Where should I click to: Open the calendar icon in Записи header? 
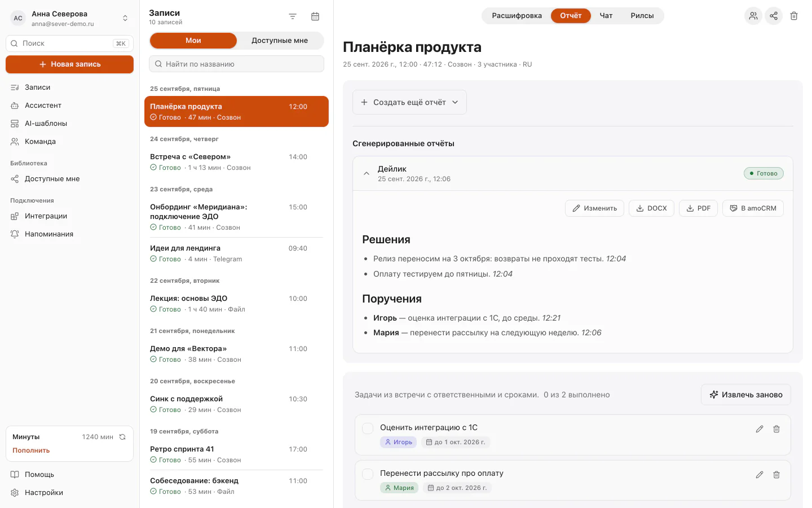coord(315,17)
